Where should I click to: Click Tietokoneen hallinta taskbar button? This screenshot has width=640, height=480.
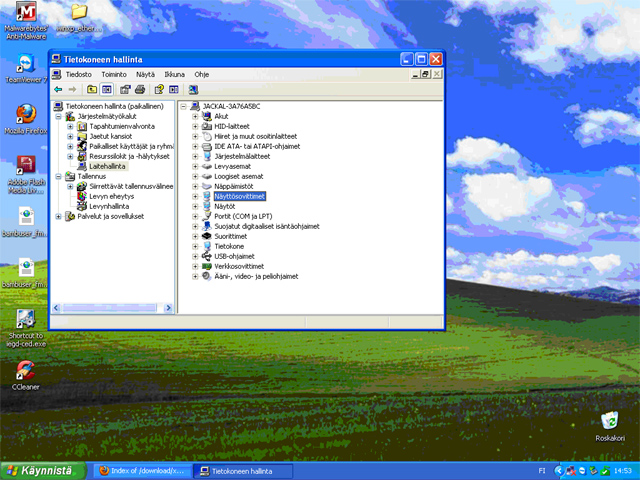pyautogui.click(x=243, y=471)
